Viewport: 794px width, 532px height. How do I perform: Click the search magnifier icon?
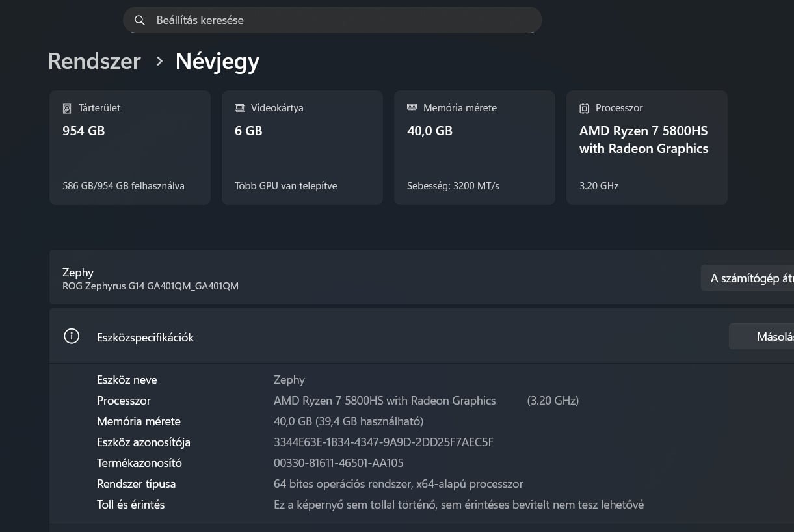tap(139, 20)
